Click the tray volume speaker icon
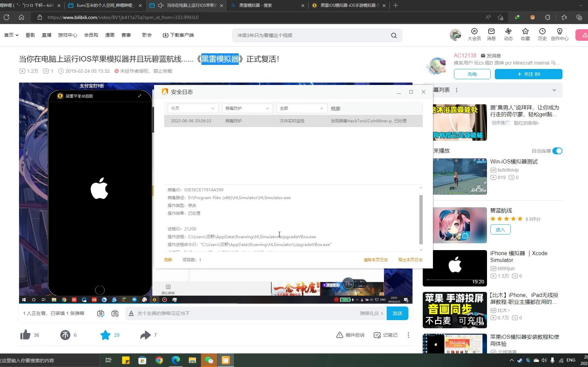588x367 pixels. point(544,360)
